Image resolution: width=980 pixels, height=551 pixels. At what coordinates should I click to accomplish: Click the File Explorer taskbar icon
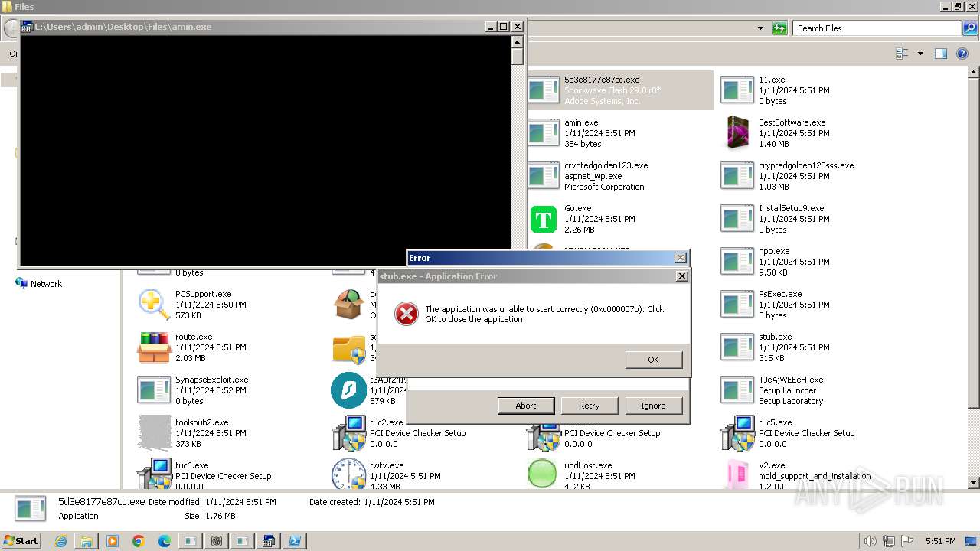[x=87, y=541]
